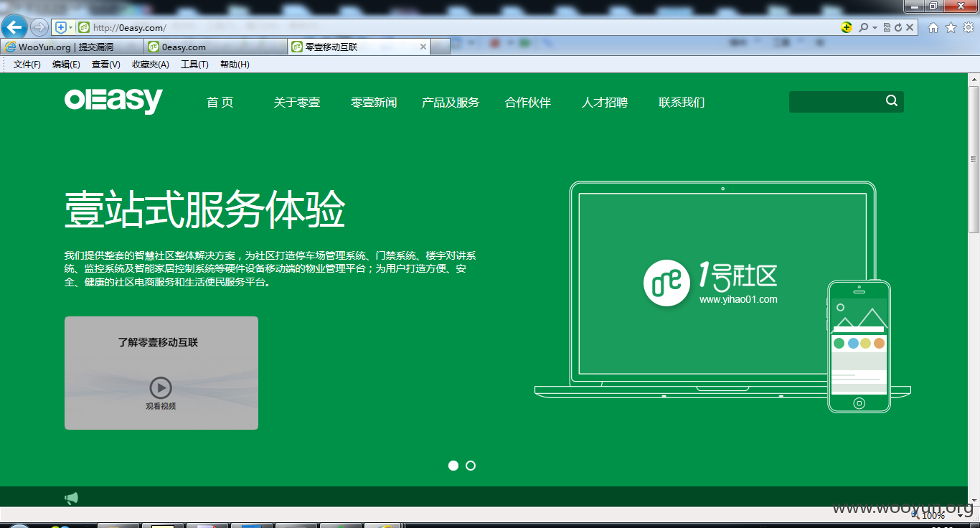
Task: Click the megaphone announcement icon
Action: (x=71, y=498)
